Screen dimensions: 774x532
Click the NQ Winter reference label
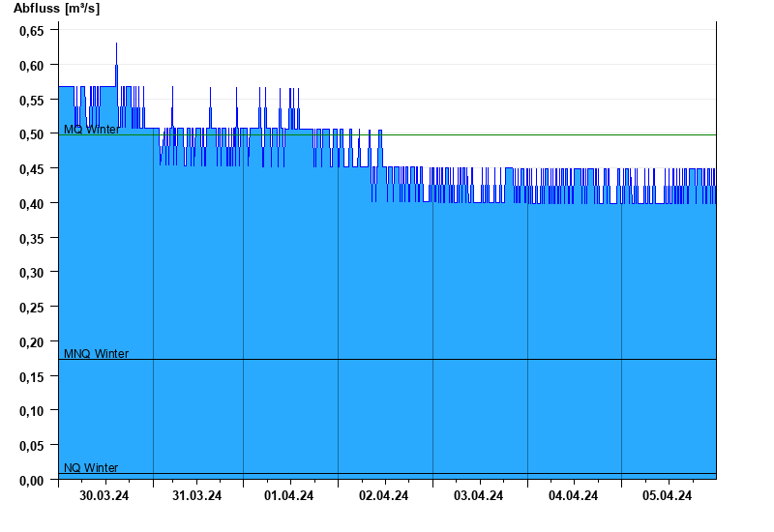pos(91,467)
